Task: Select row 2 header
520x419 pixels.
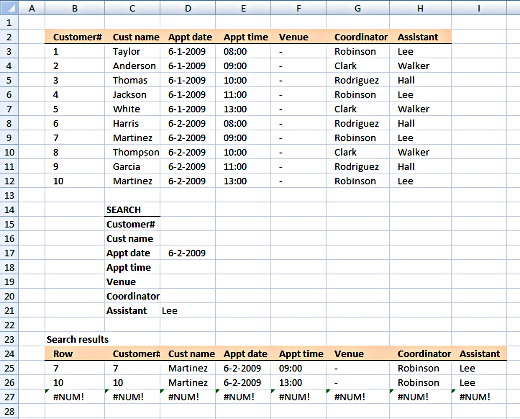Action: tap(9, 37)
